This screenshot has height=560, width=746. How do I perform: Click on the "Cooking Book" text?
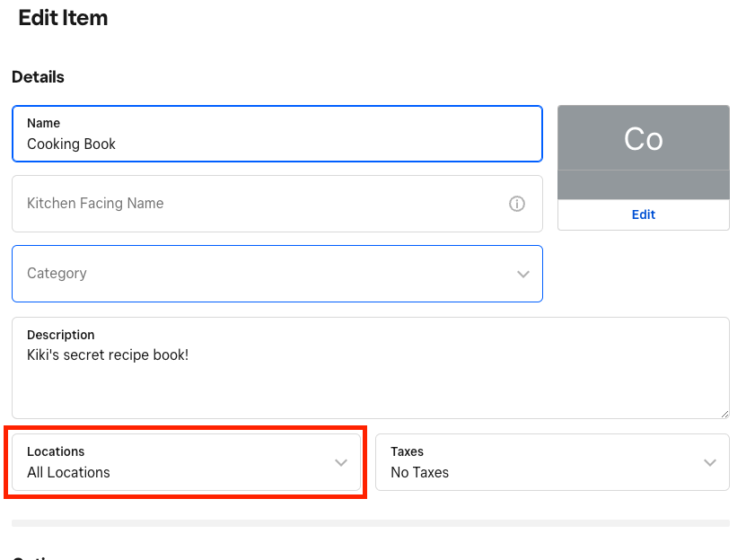pyautogui.click(x=71, y=144)
